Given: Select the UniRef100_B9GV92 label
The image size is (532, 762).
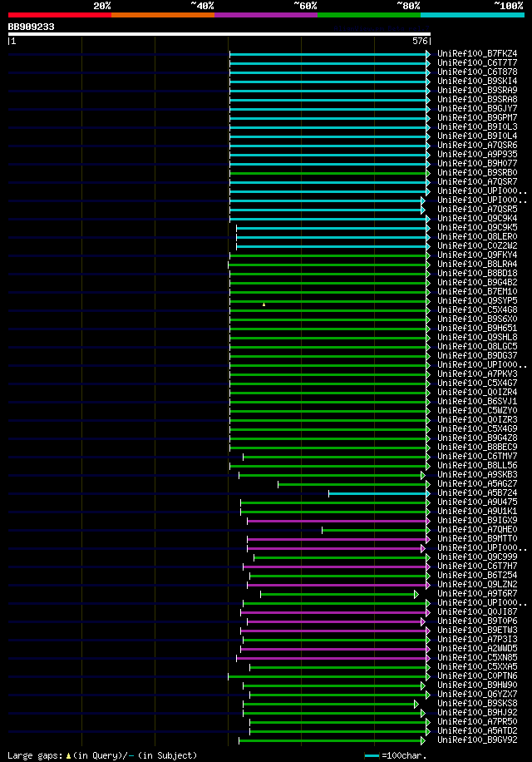Looking at the screenshot, I should coord(477,740).
